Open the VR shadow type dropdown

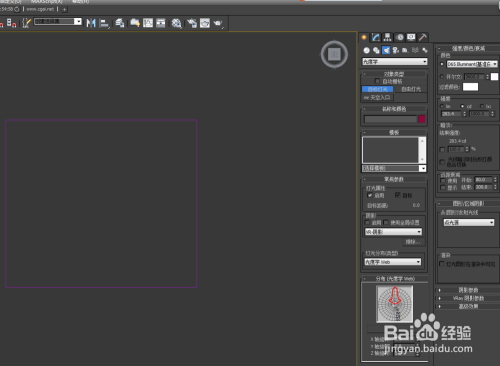coord(393,232)
